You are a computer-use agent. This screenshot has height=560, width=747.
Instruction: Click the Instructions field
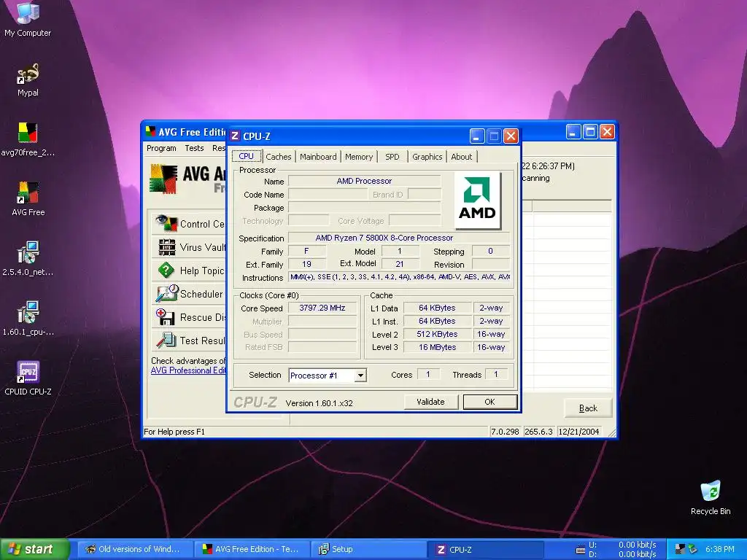(399, 277)
